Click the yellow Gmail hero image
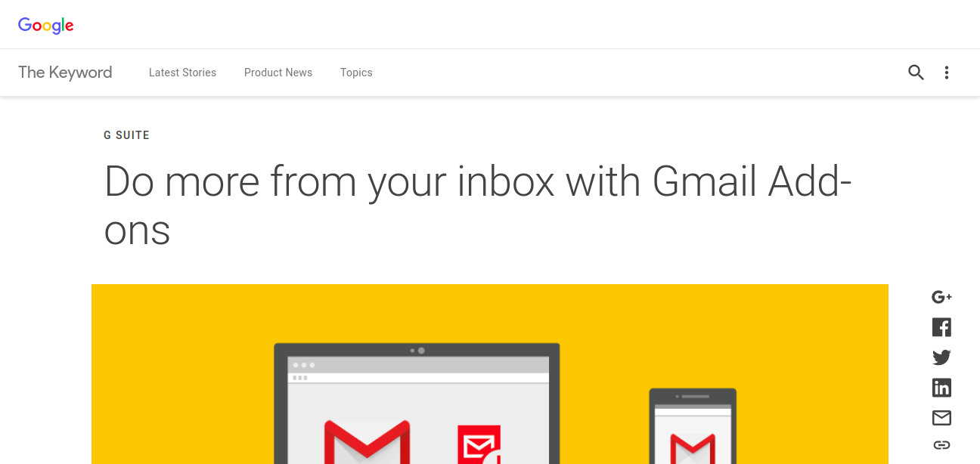The image size is (980, 464). [x=490, y=374]
